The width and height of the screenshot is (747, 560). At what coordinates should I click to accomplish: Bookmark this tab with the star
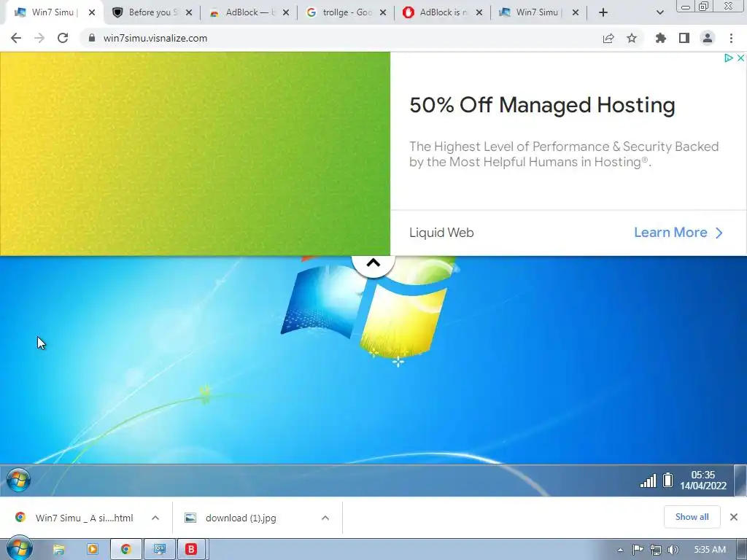click(632, 38)
